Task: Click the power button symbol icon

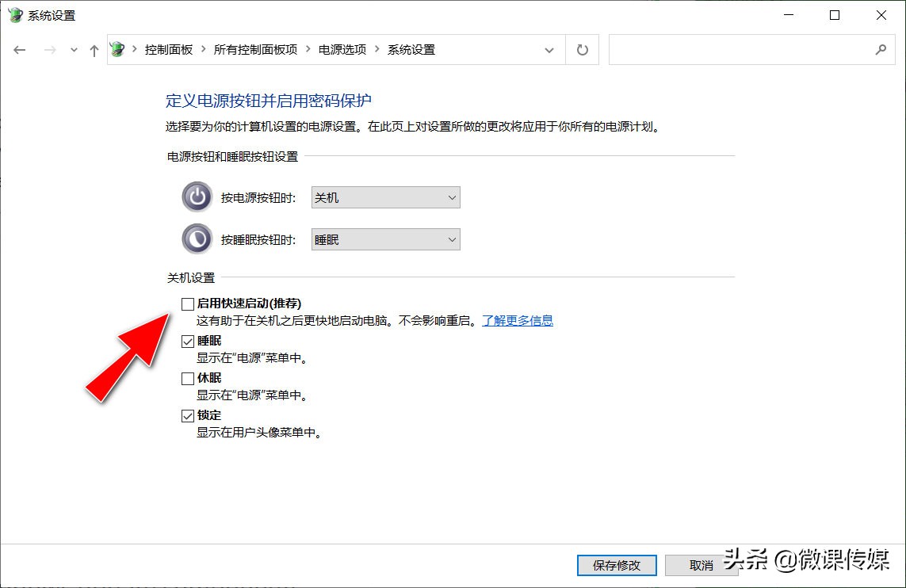Action: point(197,197)
